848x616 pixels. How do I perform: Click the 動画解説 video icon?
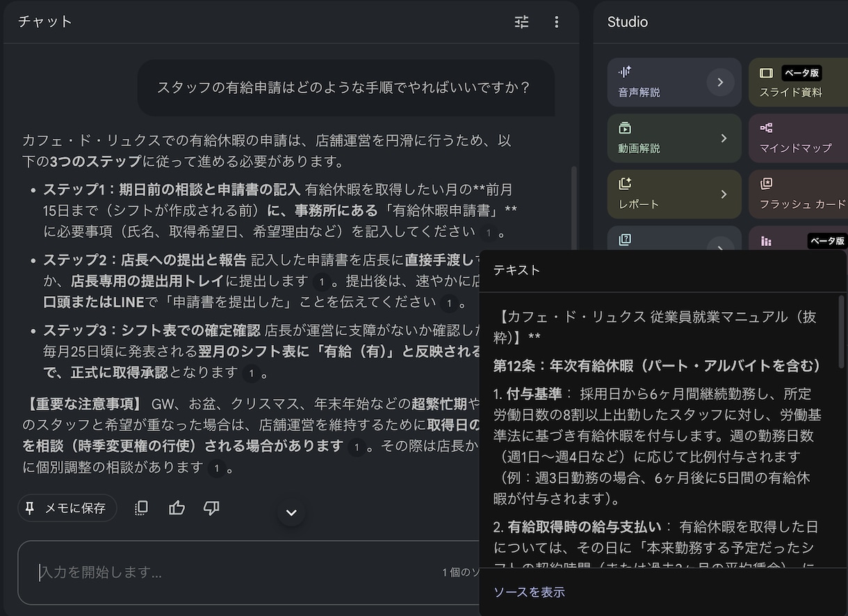[x=624, y=128]
